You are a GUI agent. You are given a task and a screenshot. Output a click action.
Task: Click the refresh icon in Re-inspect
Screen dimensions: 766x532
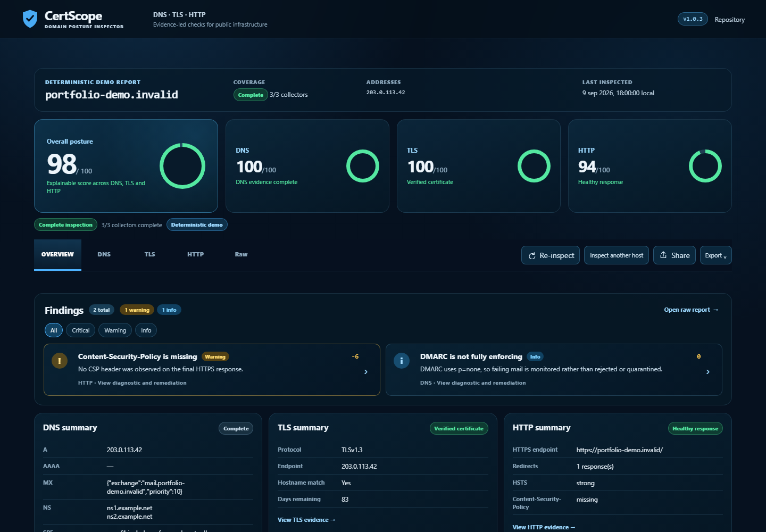pos(532,256)
